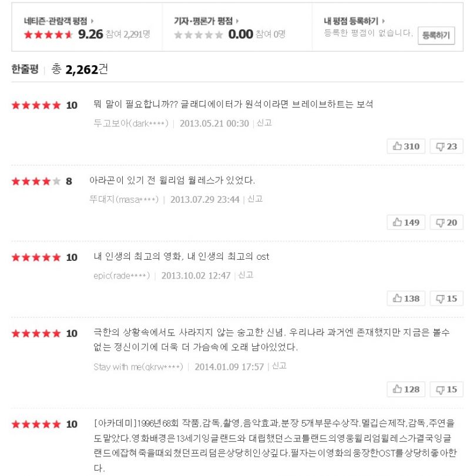This screenshot has height=476, width=470.
Task: Upvote the Stay with me review (128)
Action: (406, 389)
